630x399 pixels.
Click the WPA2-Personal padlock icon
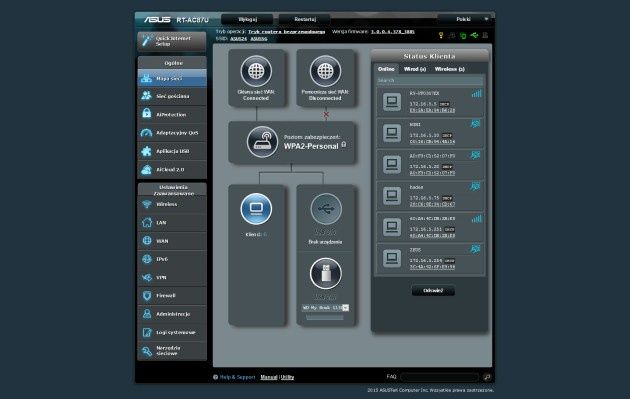(x=344, y=145)
